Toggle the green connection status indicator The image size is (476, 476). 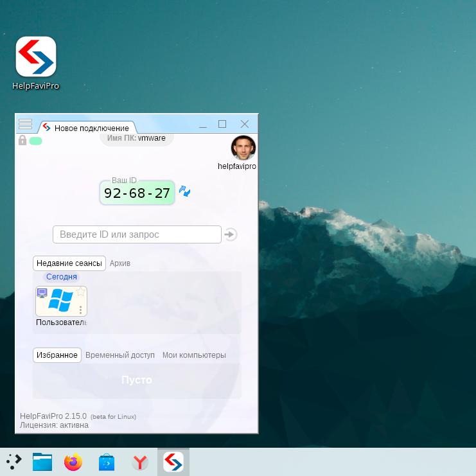pos(36,141)
